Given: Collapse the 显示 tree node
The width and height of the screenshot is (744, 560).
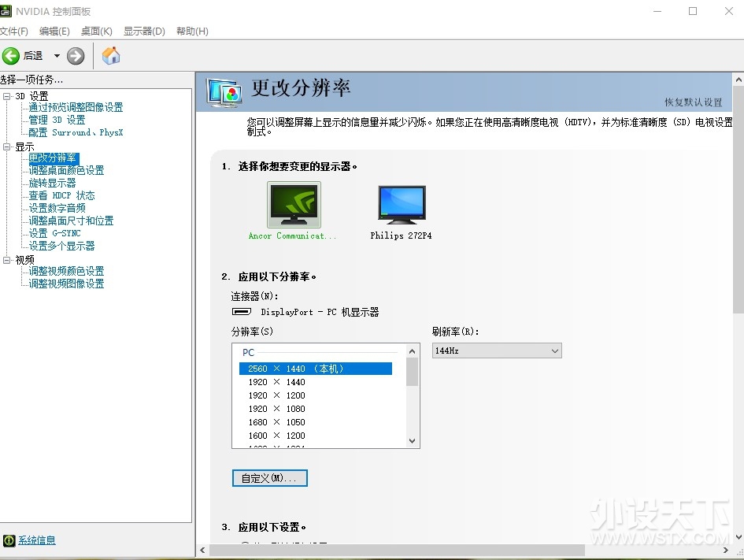Looking at the screenshot, I should coord(6,147).
